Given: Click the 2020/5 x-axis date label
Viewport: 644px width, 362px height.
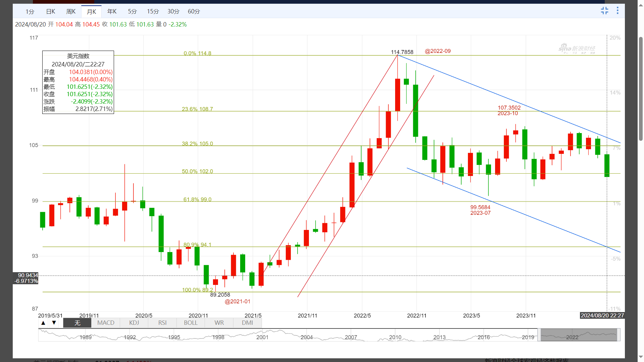Looking at the screenshot, I should point(144,316).
